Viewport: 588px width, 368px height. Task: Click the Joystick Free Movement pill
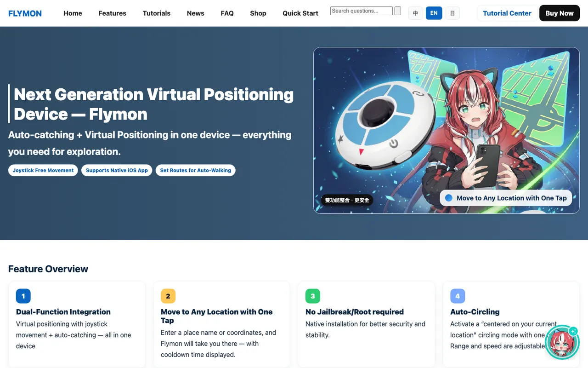[x=43, y=170]
